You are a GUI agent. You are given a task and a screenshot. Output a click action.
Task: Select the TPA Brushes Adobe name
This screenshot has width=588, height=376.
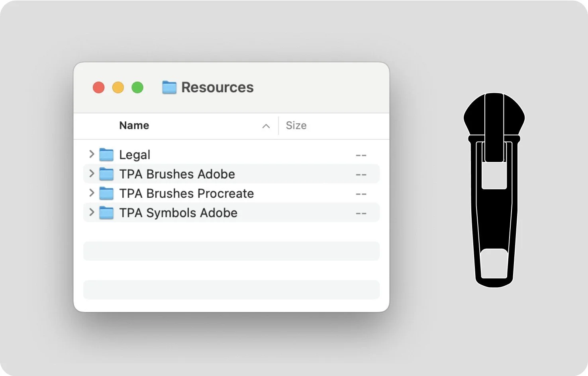pos(177,174)
